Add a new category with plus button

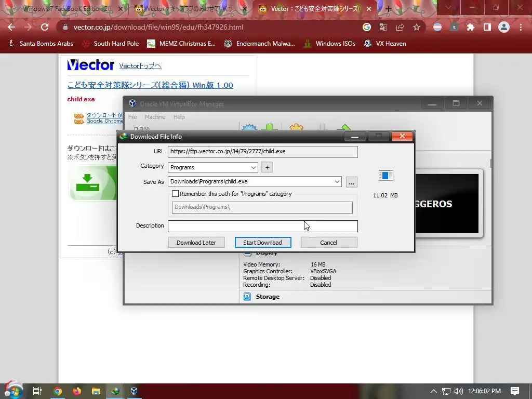(267, 167)
